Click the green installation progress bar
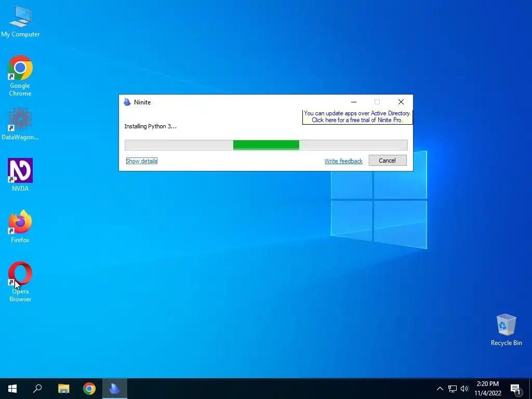Image resolution: width=532 pixels, height=399 pixels. coord(266,145)
